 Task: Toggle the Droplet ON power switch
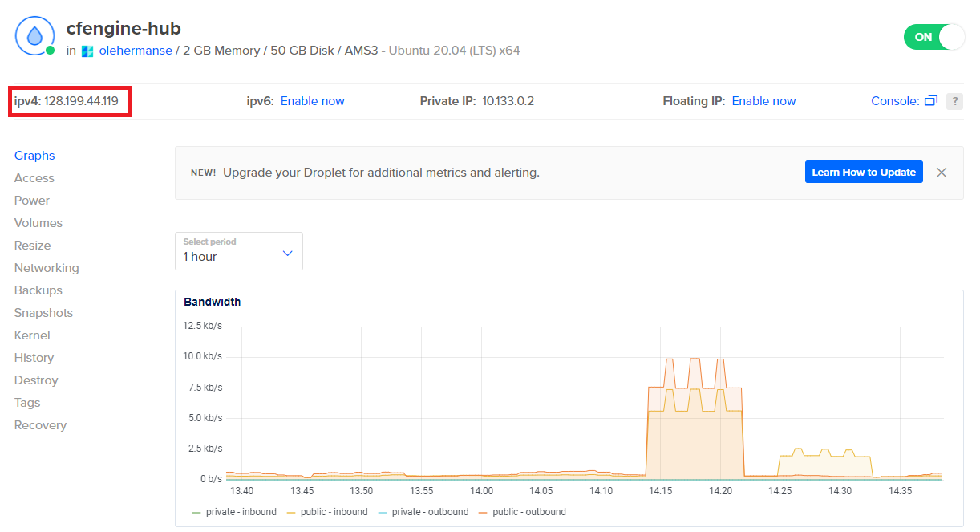[933, 37]
